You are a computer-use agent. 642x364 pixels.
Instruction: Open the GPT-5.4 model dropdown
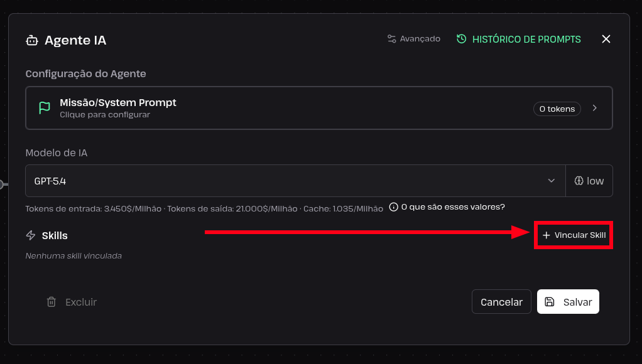point(295,181)
